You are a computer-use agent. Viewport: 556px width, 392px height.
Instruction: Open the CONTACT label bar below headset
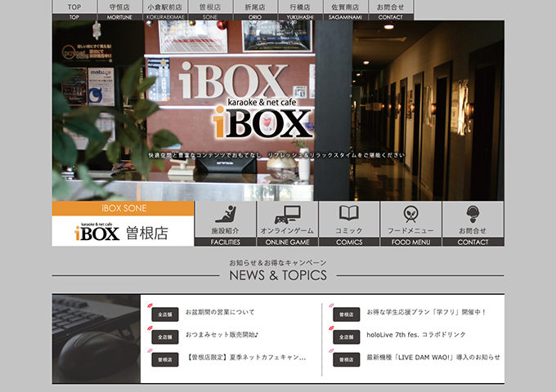473,243
